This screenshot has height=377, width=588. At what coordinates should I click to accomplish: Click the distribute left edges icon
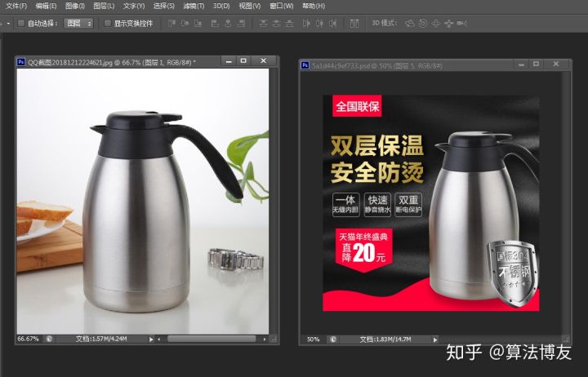pyautogui.click(x=306, y=23)
